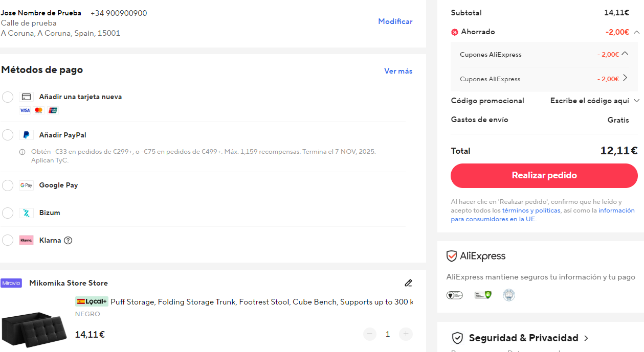Image resolution: width=644 pixels, height=352 pixels.
Task: Click the Miravia store badge
Action: pos(11,283)
